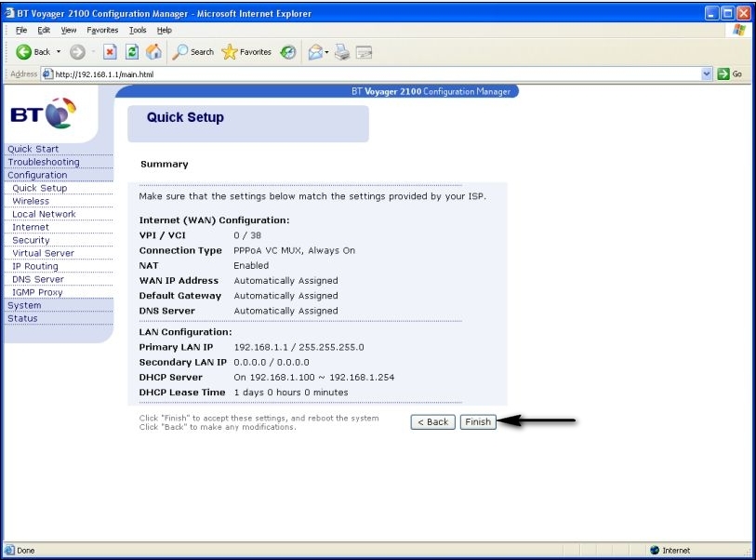Open the Edit menu
756x560 pixels.
[44, 30]
